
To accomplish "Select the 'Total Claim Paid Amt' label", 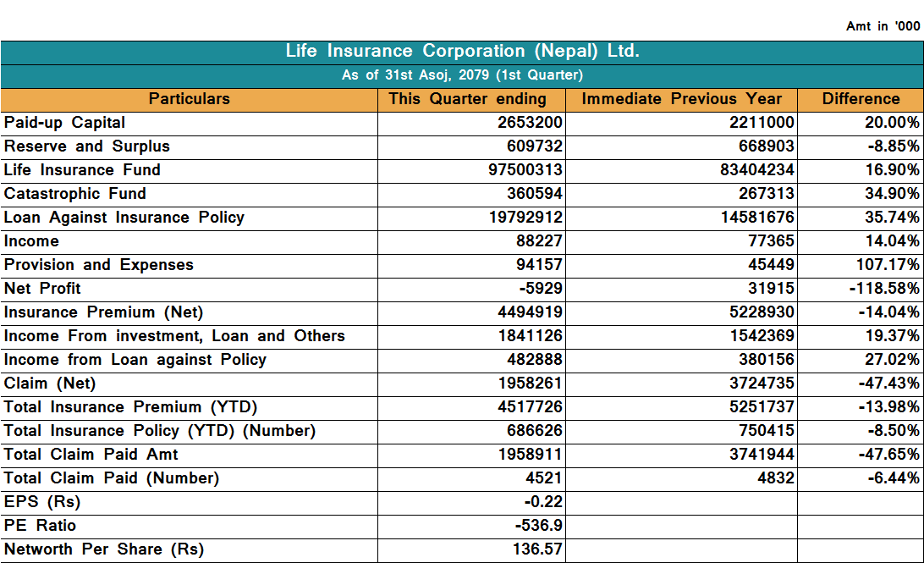I will pyautogui.click(x=91, y=455).
